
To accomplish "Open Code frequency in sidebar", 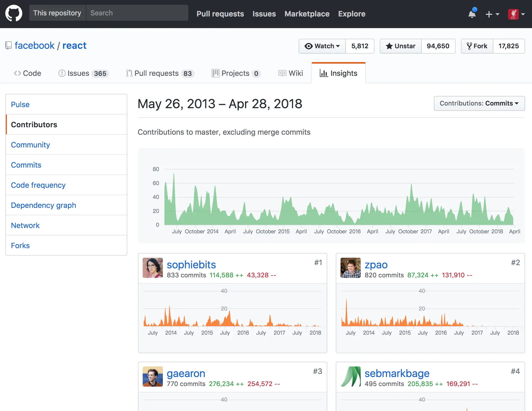I will (x=38, y=185).
